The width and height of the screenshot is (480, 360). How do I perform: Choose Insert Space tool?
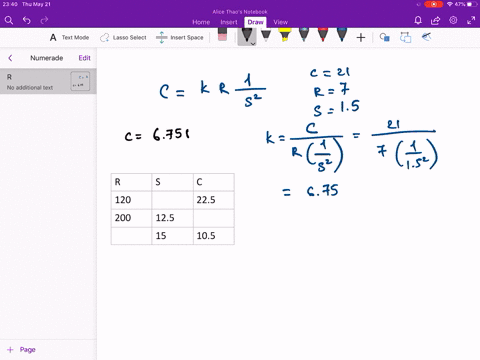180,38
